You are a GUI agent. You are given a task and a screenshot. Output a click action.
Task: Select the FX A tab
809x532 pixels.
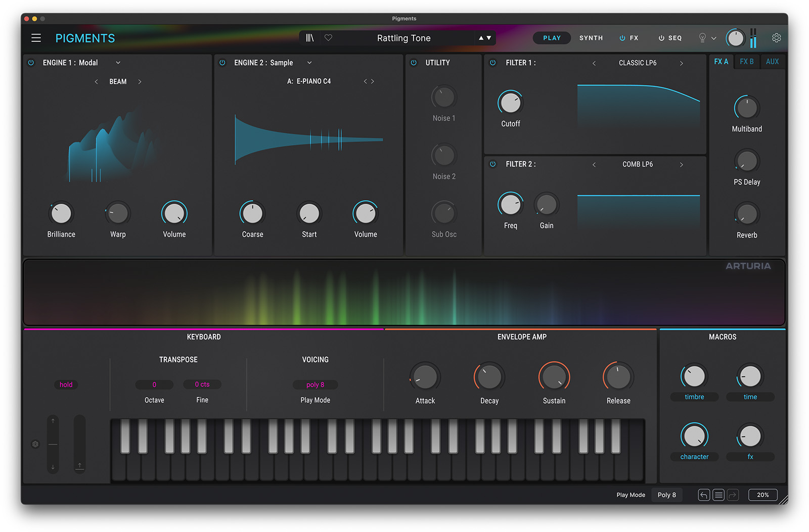point(721,62)
